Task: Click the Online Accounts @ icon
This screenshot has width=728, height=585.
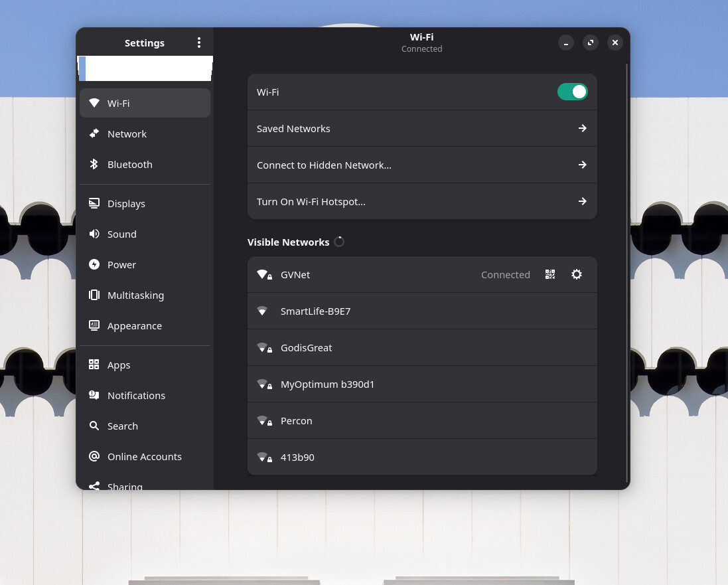Action: pos(94,457)
